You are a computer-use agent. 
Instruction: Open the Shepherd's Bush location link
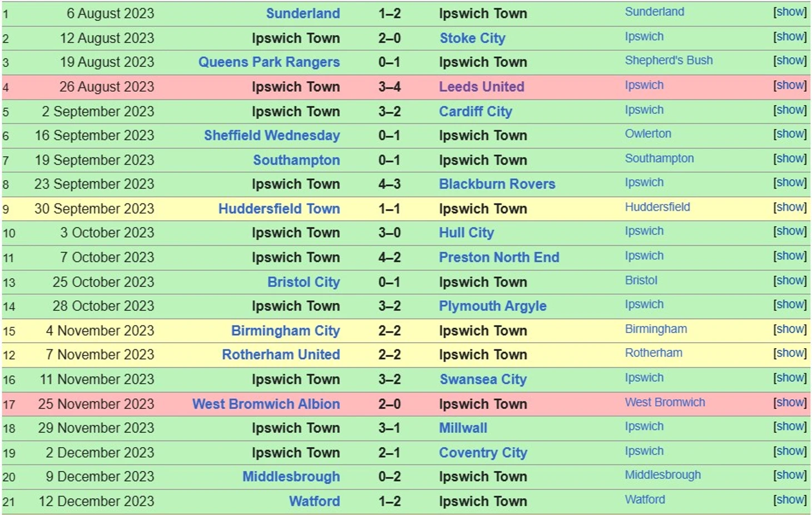[x=669, y=60]
